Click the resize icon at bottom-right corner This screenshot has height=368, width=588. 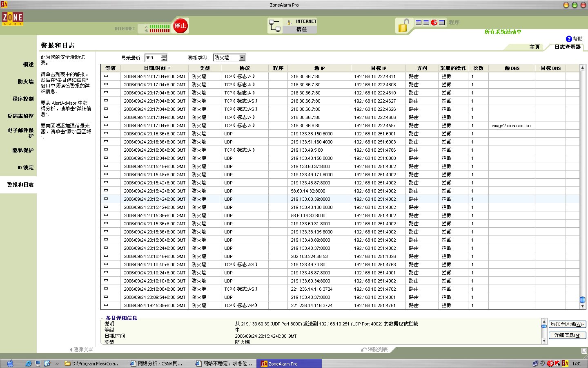click(x=584, y=351)
